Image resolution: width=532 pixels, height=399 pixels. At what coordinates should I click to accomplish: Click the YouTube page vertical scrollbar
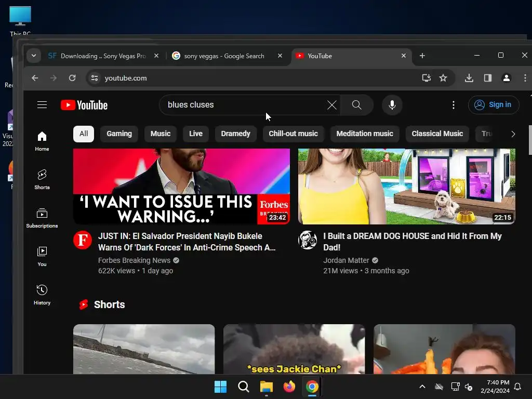click(x=530, y=140)
